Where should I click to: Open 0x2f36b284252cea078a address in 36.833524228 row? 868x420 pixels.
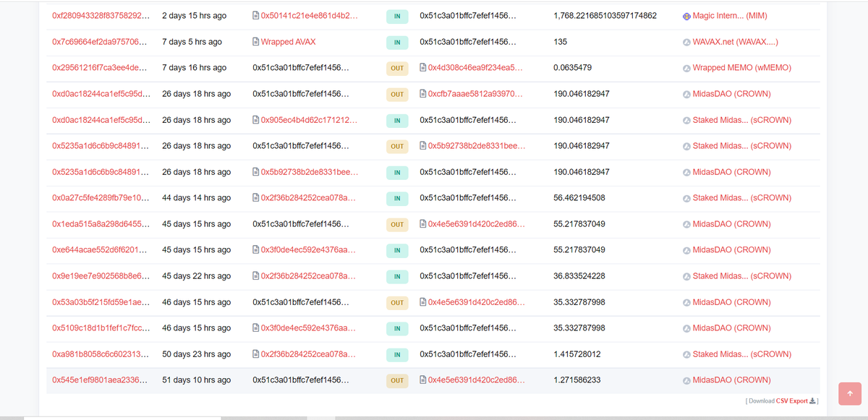(x=309, y=276)
